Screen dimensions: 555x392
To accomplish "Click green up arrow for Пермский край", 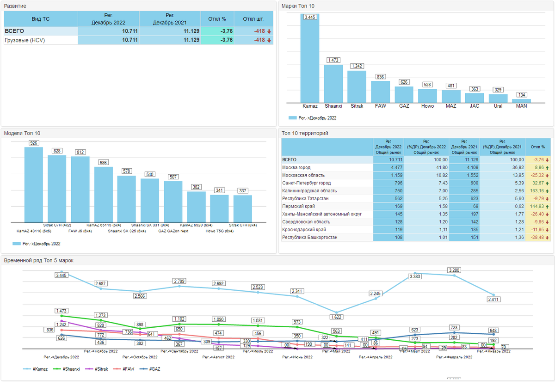I will pyautogui.click(x=548, y=207).
